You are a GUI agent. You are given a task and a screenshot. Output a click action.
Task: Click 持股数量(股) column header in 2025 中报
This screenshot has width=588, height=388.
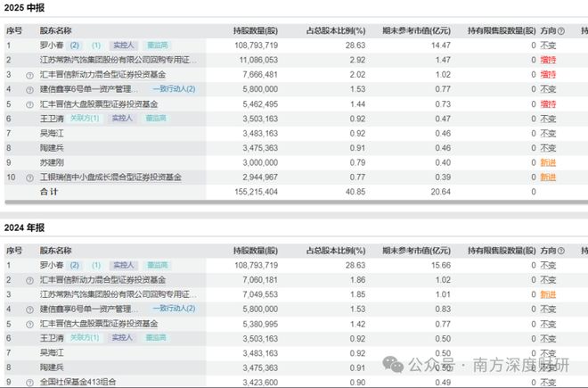[257, 29]
